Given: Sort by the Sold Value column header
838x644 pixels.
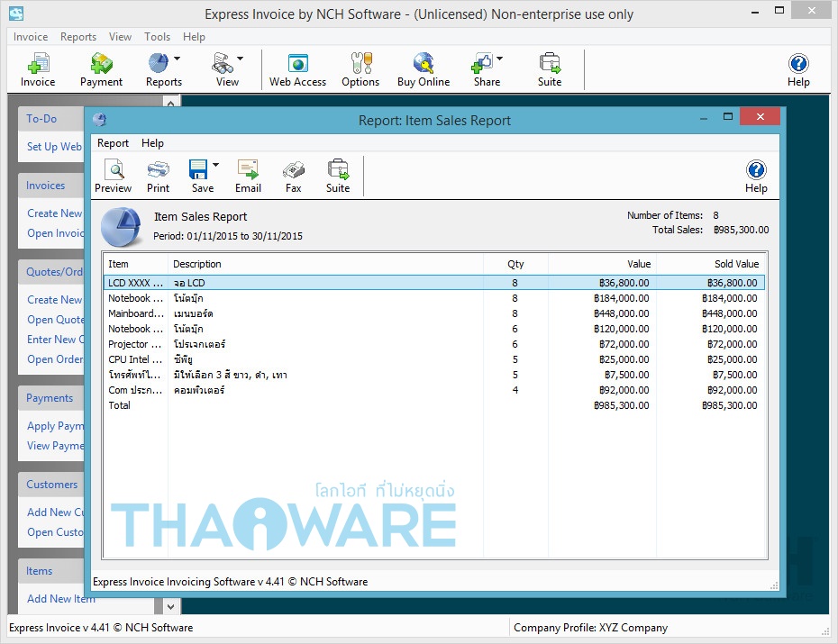Looking at the screenshot, I should pos(711,264).
